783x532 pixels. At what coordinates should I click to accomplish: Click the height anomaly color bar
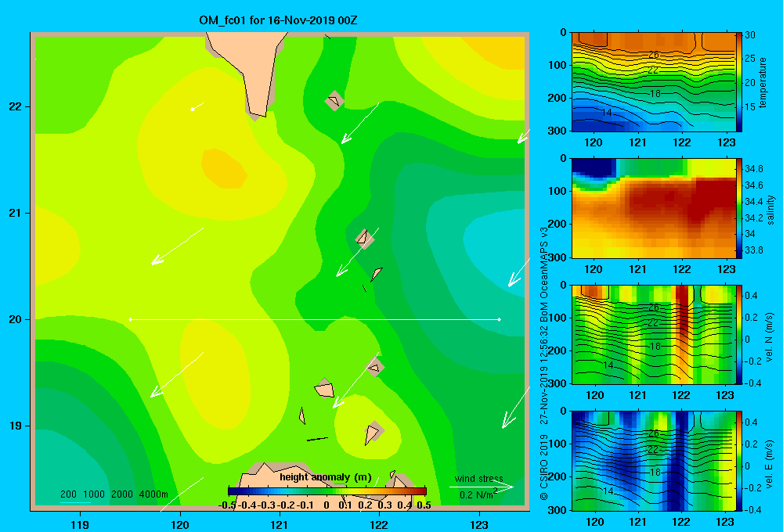point(327,491)
